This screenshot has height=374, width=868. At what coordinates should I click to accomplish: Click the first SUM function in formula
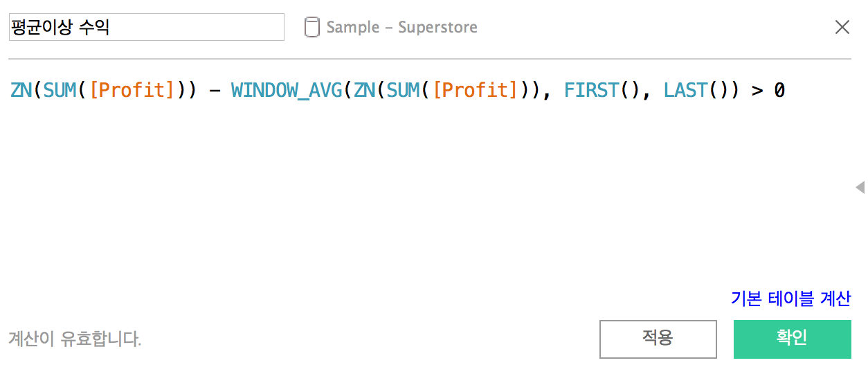(60, 90)
